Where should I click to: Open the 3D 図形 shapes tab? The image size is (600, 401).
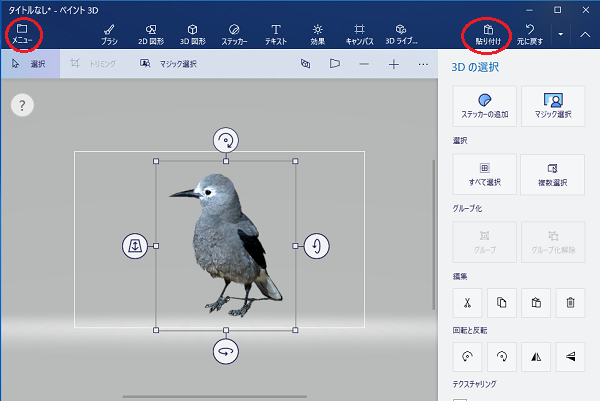point(192,35)
